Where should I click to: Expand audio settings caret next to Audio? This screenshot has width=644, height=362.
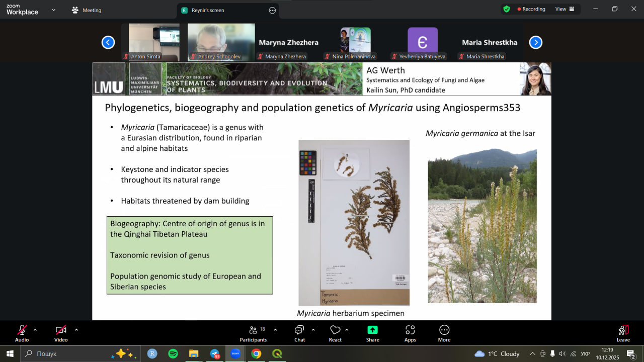(35, 330)
